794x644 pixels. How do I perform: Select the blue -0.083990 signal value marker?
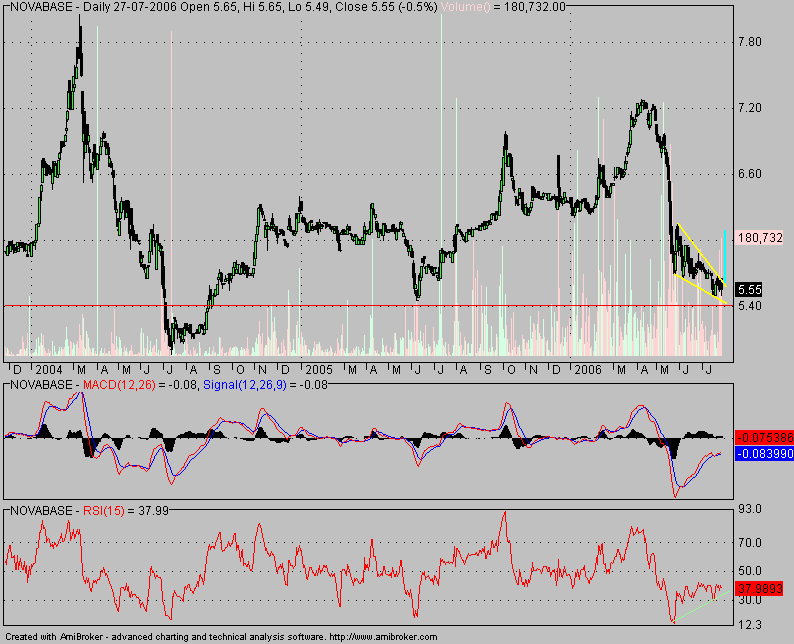tap(764, 454)
